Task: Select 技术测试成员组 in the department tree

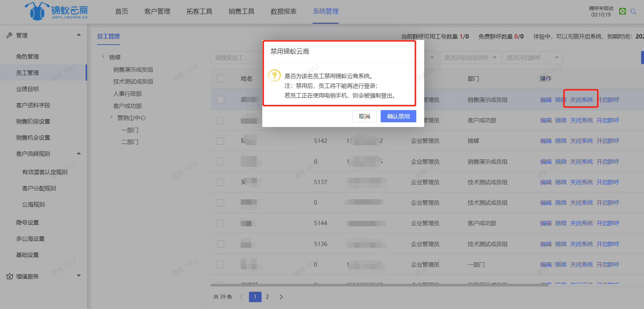Action: coord(133,81)
